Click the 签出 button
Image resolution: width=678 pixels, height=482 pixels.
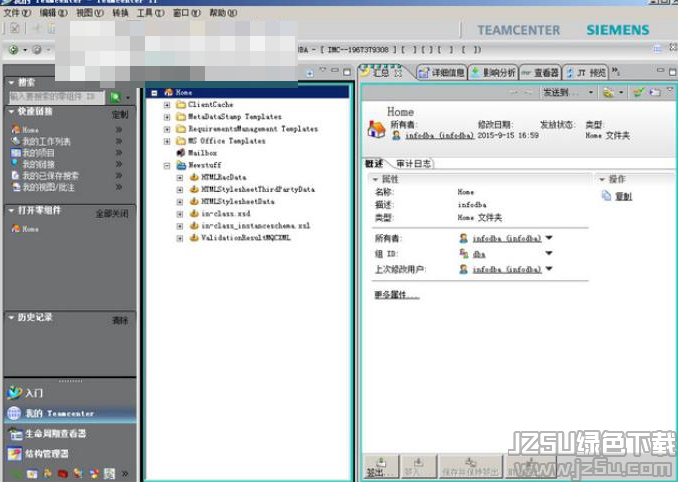point(381,466)
